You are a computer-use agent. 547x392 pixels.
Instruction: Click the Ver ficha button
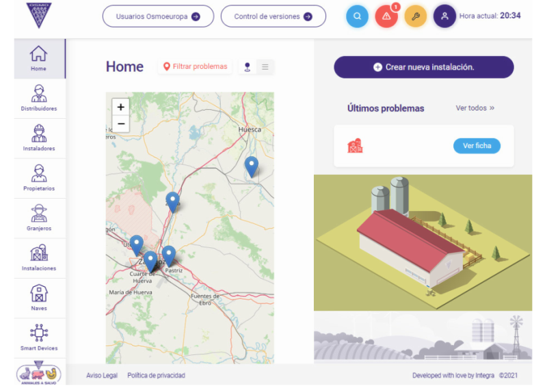click(477, 145)
